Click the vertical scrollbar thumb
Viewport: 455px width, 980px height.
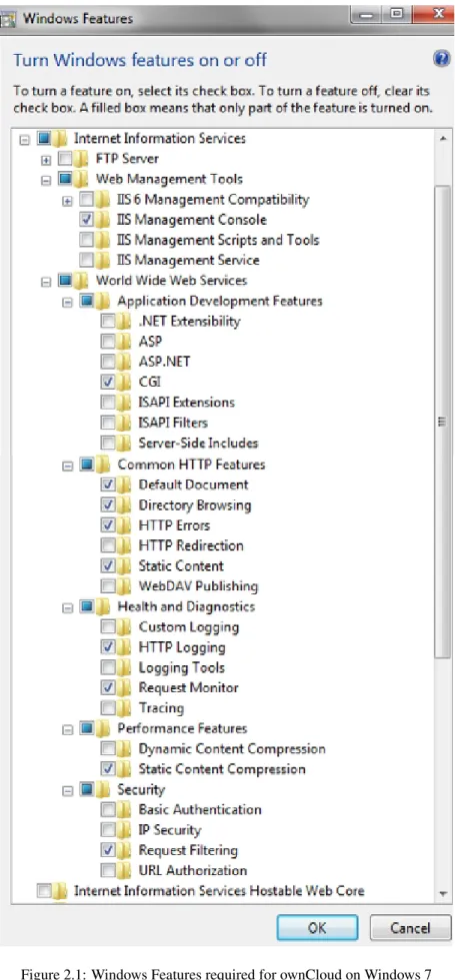(443, 422)
